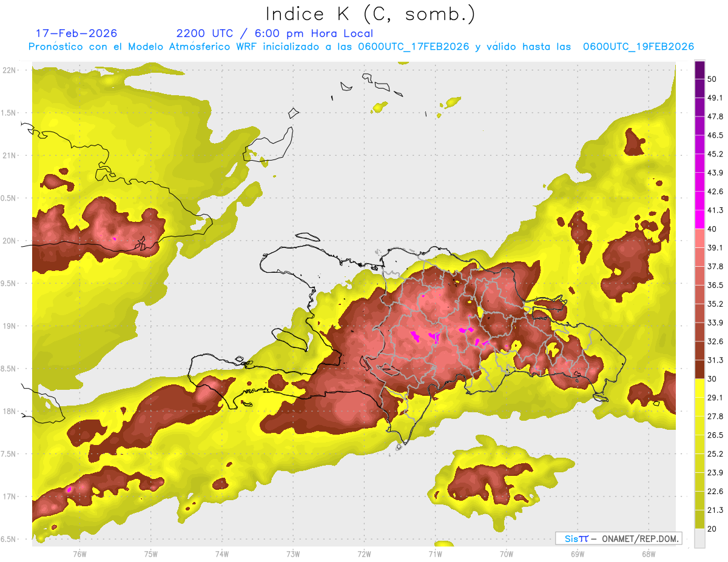Click the latitude label '18N'
Viewport: 728px width, 562px height.
[x=9, y=411]
